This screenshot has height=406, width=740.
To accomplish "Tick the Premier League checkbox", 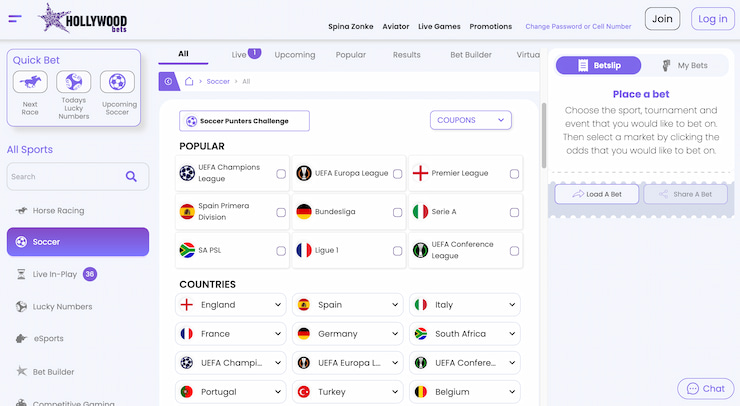I will click(x=514, y=174).
